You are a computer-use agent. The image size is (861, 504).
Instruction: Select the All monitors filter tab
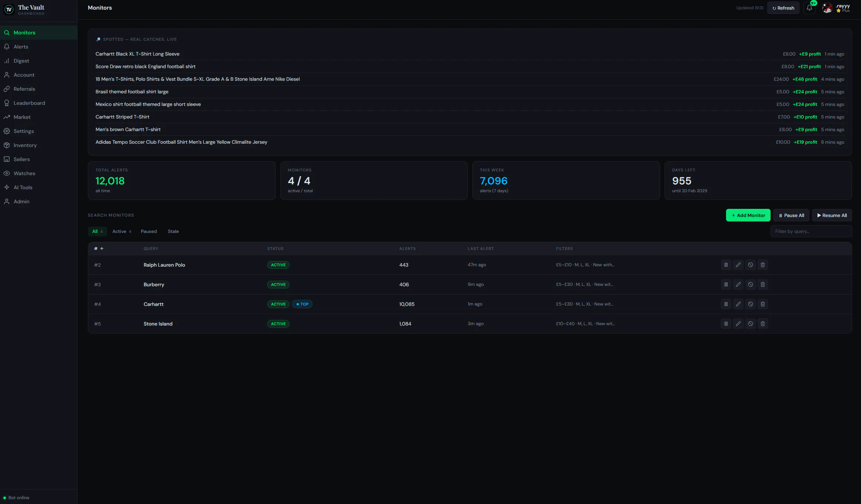97,231
